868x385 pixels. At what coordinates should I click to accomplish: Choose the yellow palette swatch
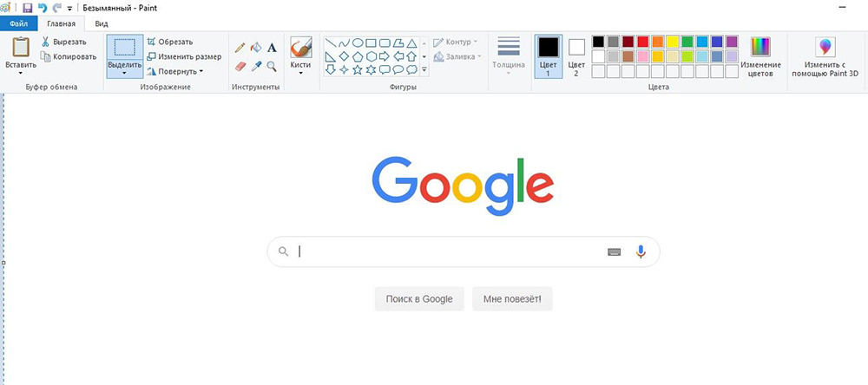pos(673,42)
